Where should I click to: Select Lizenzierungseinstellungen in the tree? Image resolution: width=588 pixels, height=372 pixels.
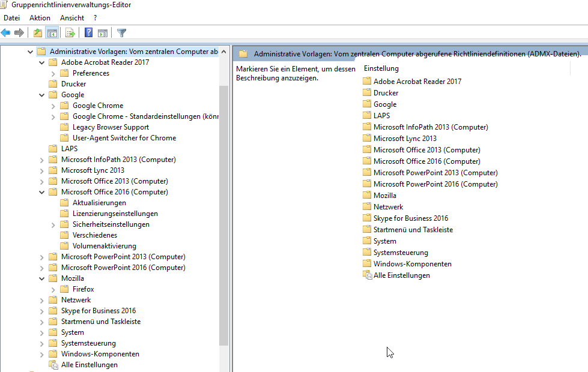tap(115, 214)
